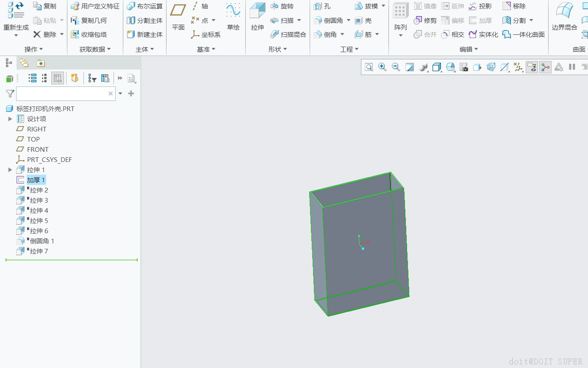Toggle the tree columns display button

(58, 78)
